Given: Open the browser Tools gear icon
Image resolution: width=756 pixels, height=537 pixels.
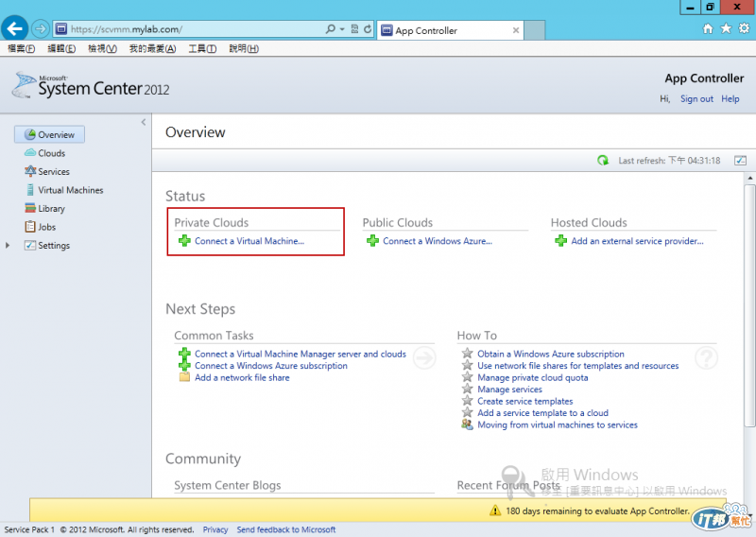Looking at the screenshot, I should (x=745, y=28).
